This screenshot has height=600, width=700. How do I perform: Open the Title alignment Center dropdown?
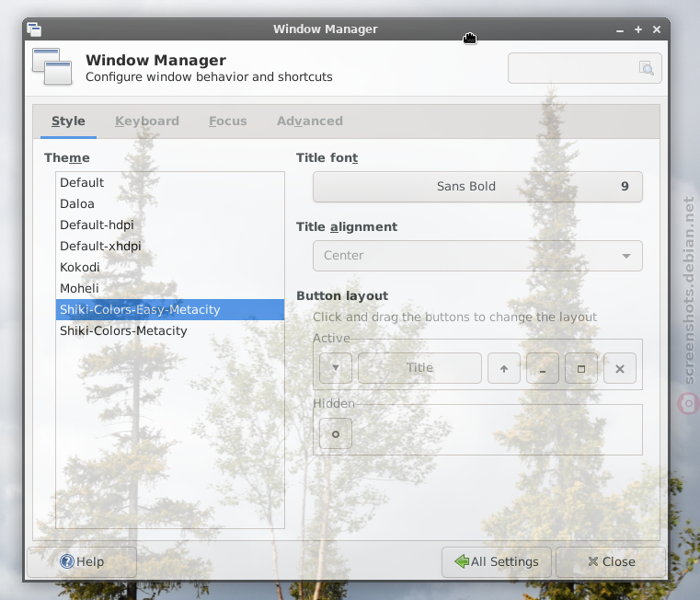point(477,256)
